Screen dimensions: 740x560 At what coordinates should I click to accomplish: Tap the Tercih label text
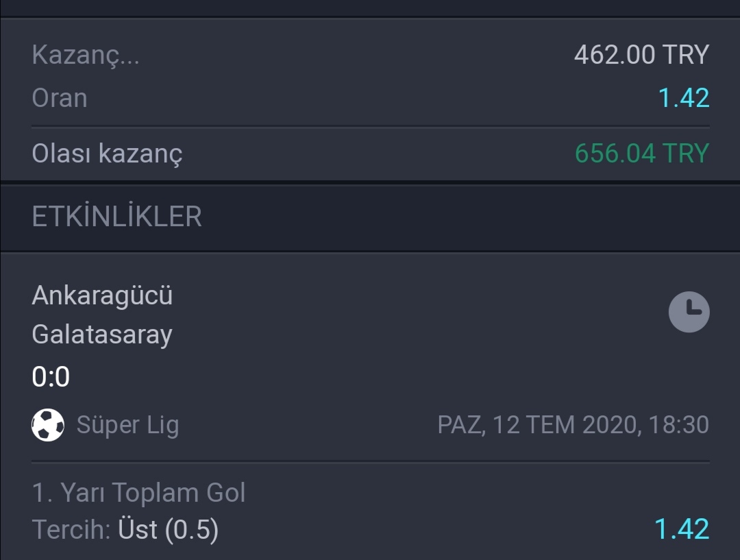point(71,529)
